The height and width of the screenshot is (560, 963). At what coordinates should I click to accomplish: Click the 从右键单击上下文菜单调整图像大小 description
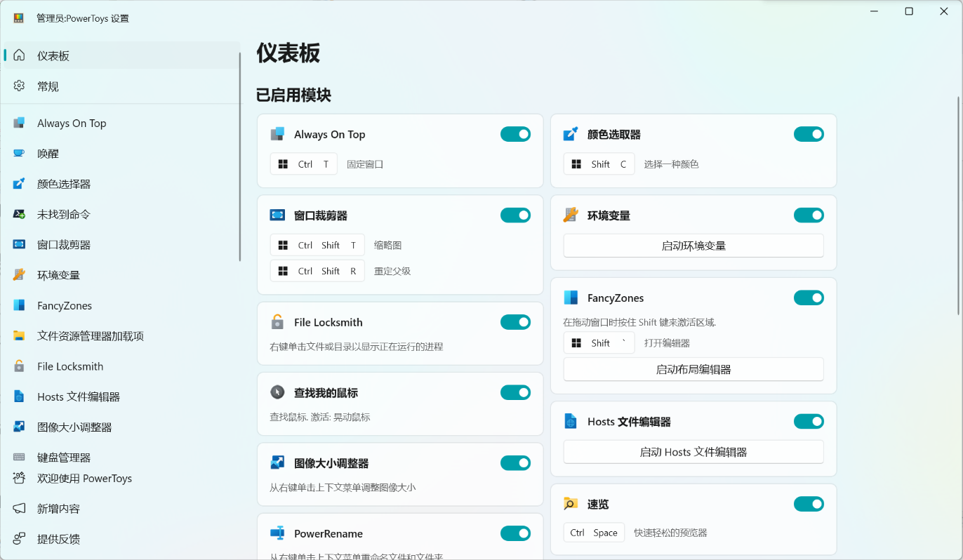(x=343, y=487)
